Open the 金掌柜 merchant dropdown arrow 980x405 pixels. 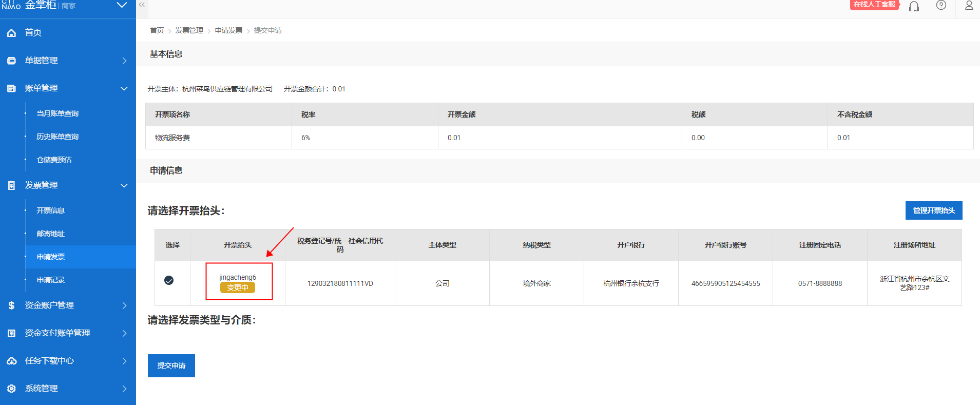tap(122, 5)
